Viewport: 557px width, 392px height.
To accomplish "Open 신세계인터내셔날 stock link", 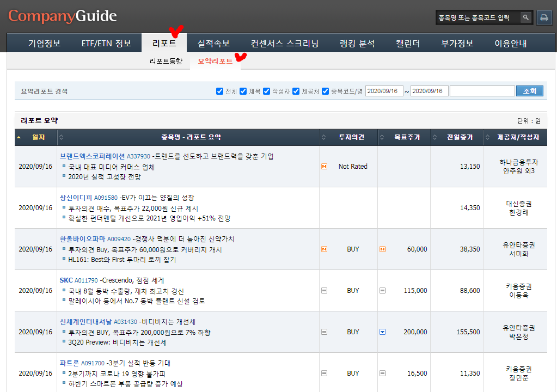I will coord(85,322).
